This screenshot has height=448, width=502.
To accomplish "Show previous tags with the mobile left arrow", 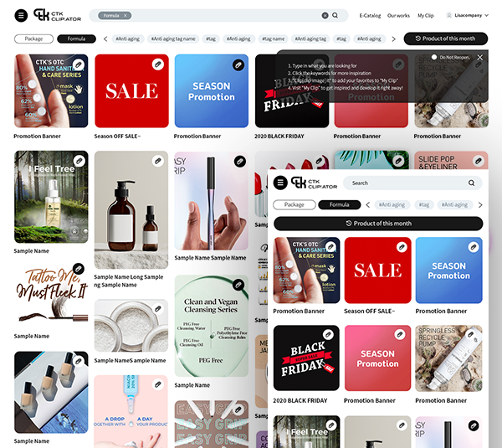I will click(368, 205).
